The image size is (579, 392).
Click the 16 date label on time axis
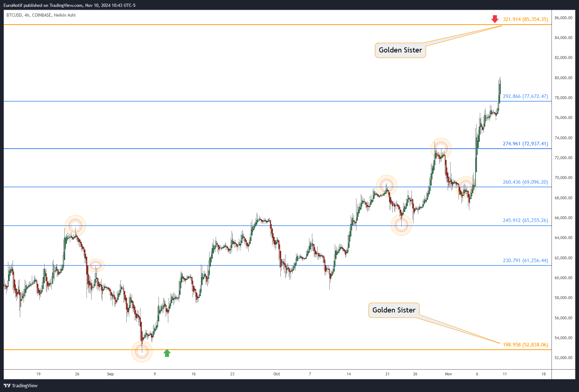[x=194, y=374]
